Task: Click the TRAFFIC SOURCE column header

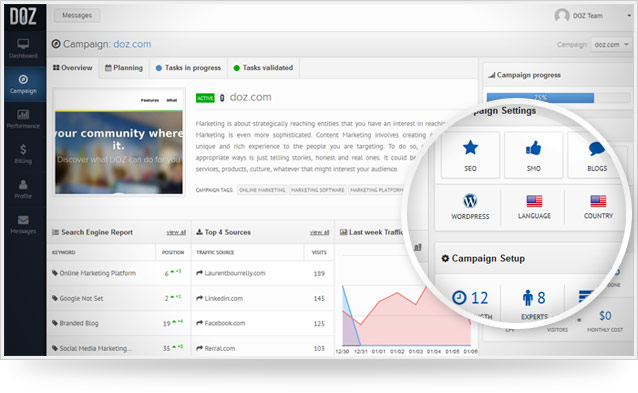Action: pyautogui.click(x=215, y=252)
